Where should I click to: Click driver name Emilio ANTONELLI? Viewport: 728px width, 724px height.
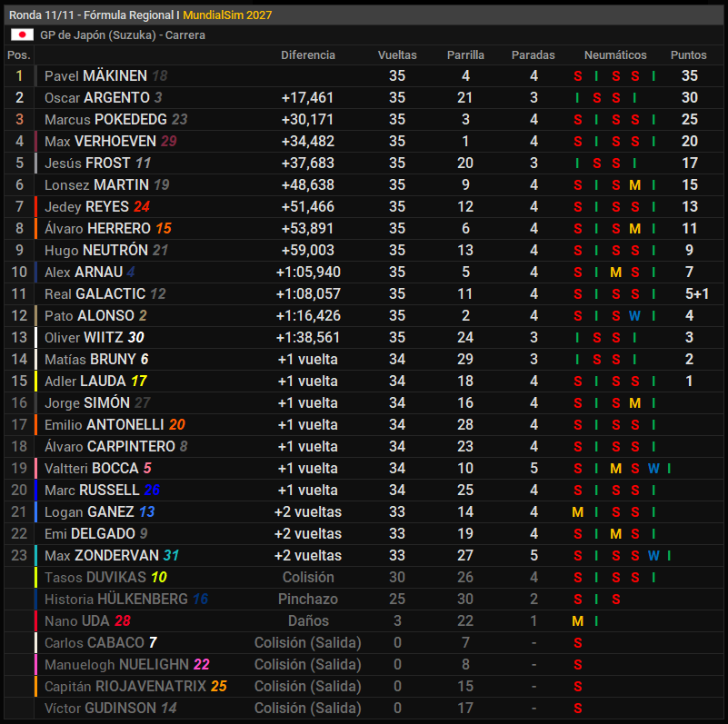(x=104, y=424)
